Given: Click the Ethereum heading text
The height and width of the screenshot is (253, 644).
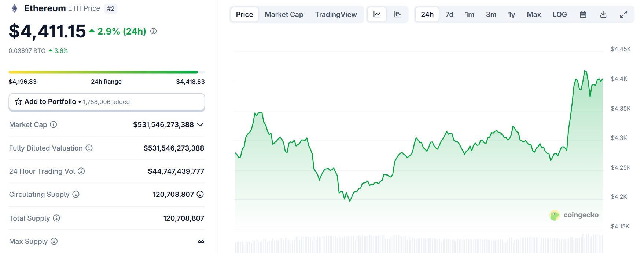Looking at the screenshot, I should click(x=45, y=8).
